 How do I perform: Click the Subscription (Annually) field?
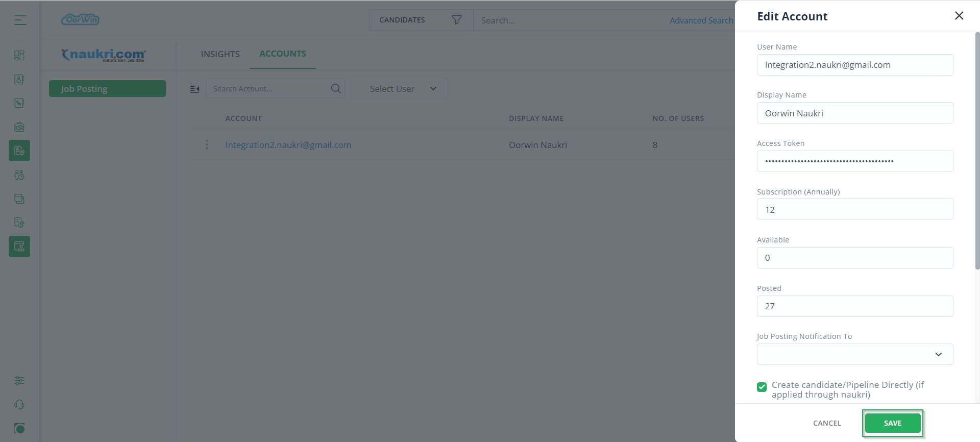click(855, 209)
